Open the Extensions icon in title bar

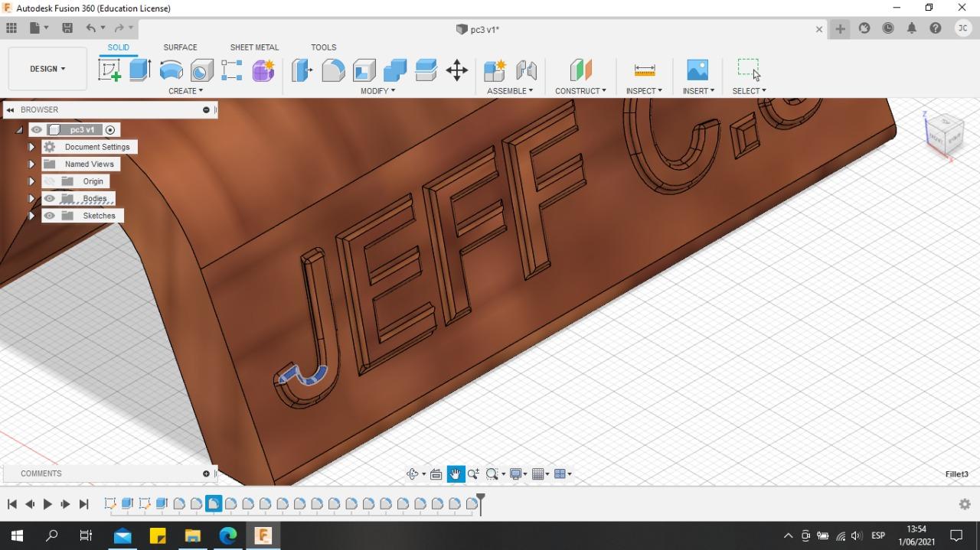864,28
